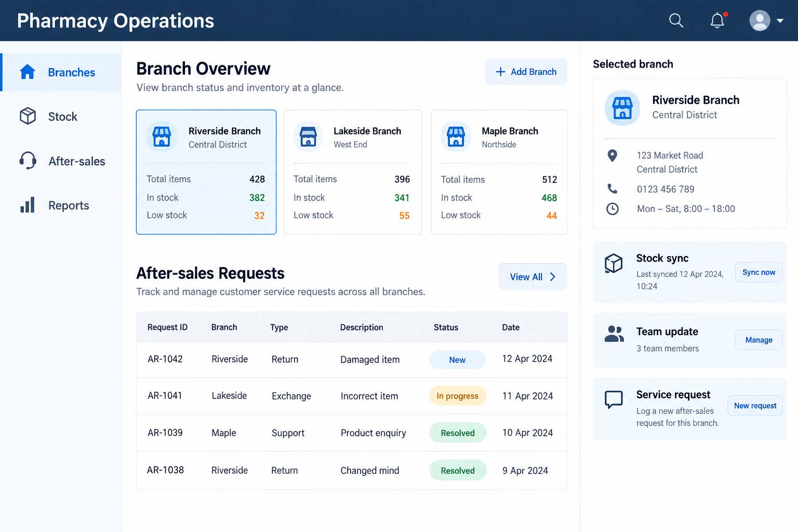Click request ID AR-1042
Image resolution: width=798 pixels, height=532 pixels.
(165, 359)
